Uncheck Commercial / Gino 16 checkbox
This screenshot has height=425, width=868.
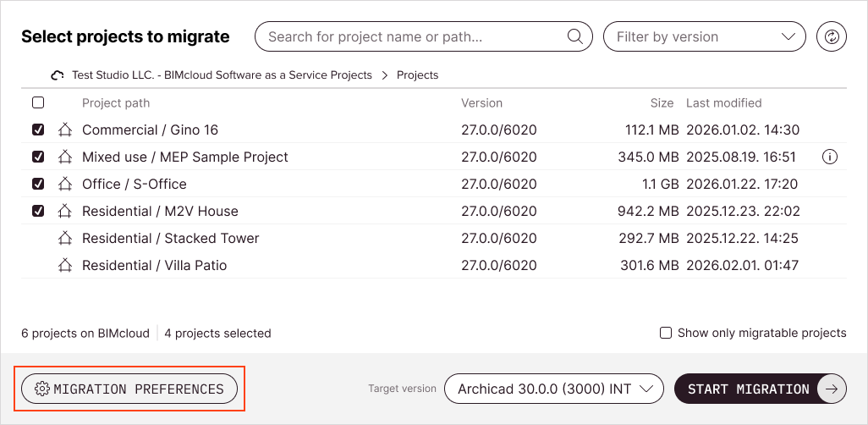tap(38, 130)
